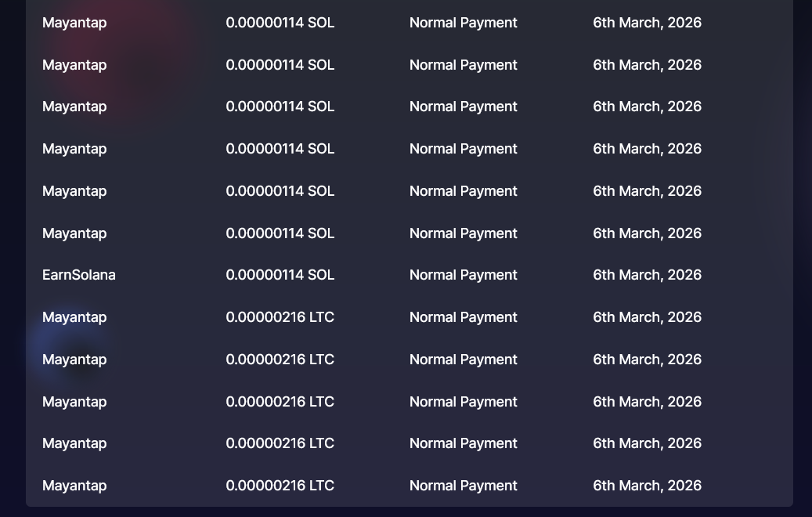The height and width of the screenshot is (517, 812).
Task: Click the date directly above the EarnSolana row
Action: [x=648, y=233]
